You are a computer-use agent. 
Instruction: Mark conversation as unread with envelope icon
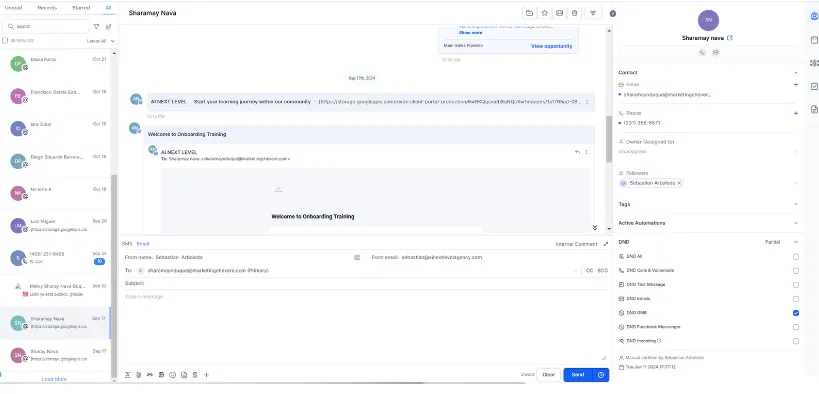click(x=559, y=13)
